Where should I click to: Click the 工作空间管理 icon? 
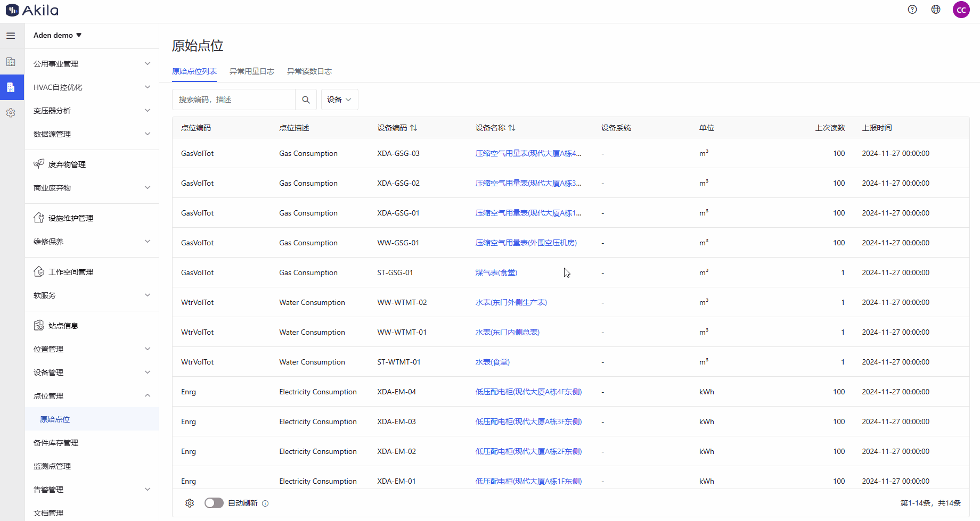[39, 271]
